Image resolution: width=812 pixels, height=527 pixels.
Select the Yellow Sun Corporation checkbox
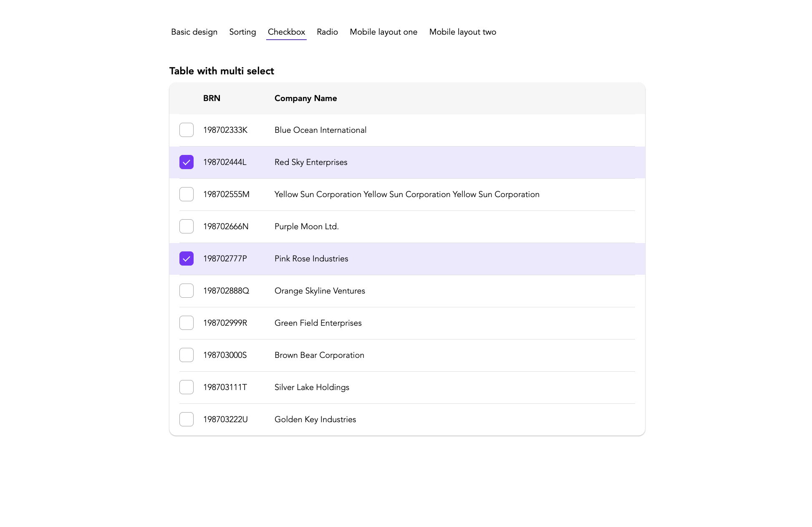[x=186, y=194]
